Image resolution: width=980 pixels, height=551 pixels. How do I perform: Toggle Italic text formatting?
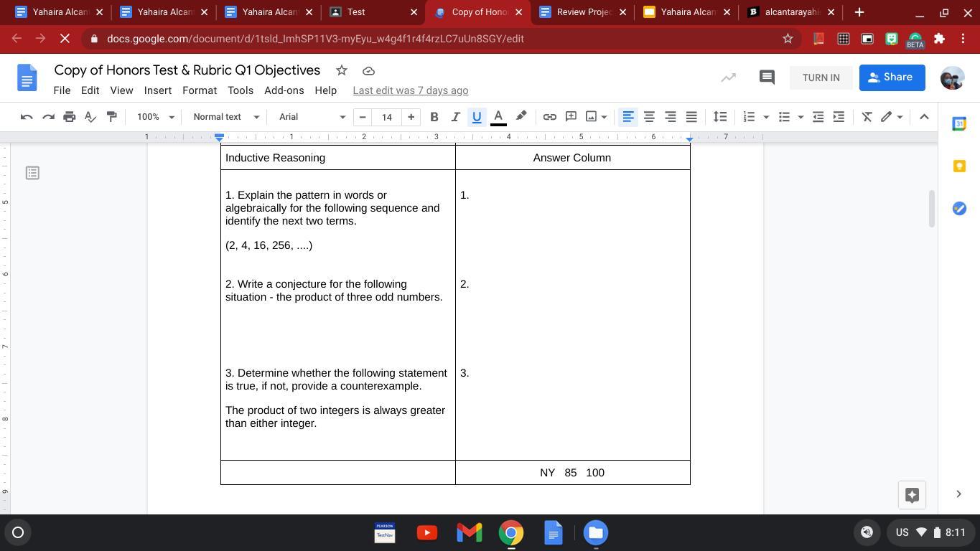(455, 117)
